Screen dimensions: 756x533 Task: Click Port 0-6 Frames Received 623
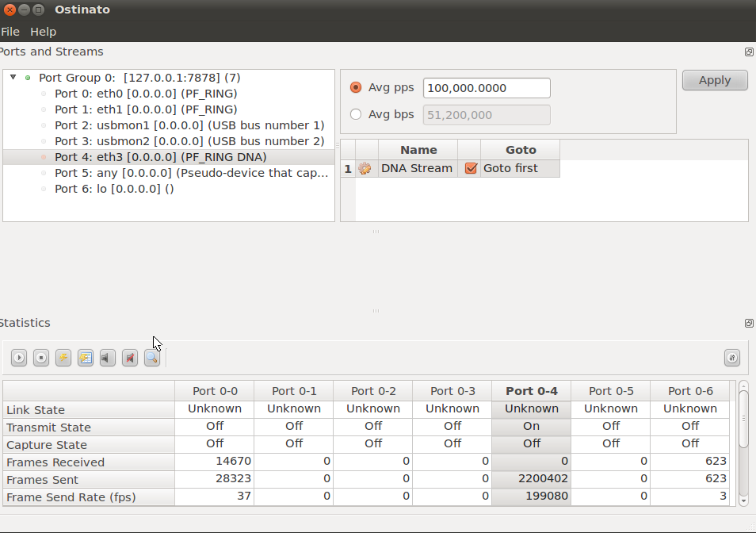(x=690, y=461)
